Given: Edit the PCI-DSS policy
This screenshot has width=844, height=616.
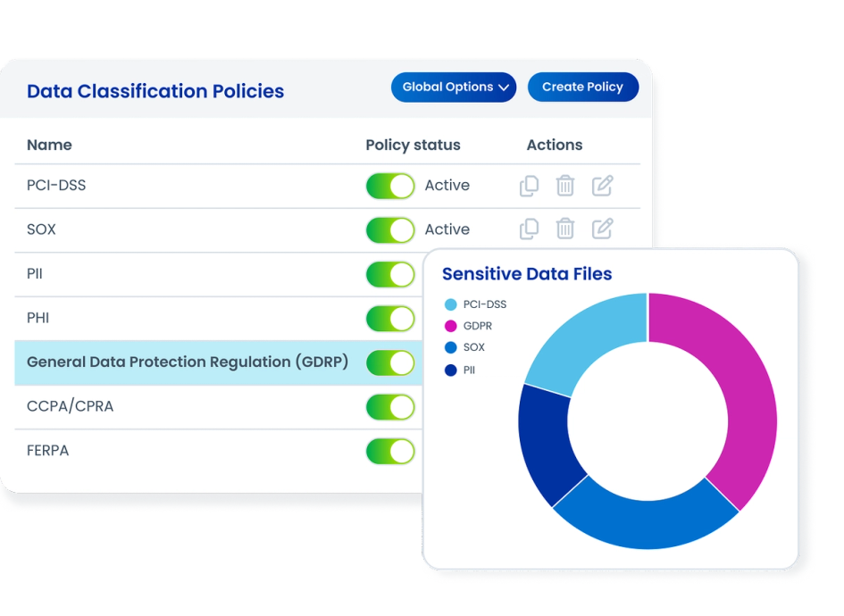Looking at the screenshot, I should [602, 186].
